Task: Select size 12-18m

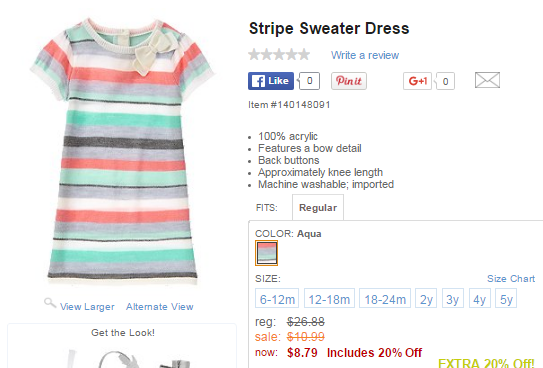Action: coord(329,298)
